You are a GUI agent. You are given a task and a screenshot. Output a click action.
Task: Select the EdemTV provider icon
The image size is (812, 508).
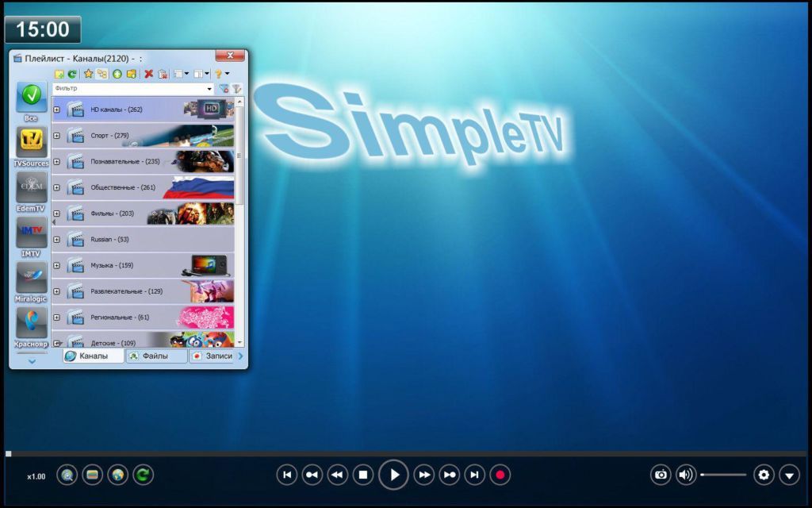click(x=32, y=187)
